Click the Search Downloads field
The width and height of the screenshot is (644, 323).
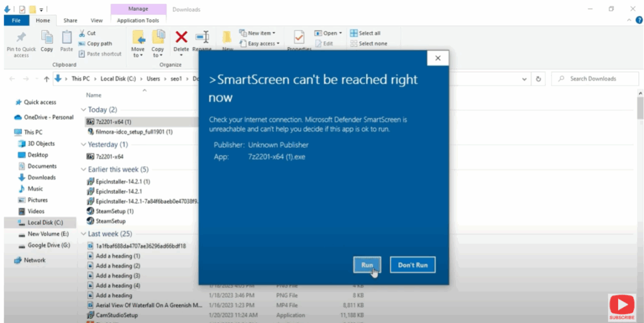595,79
